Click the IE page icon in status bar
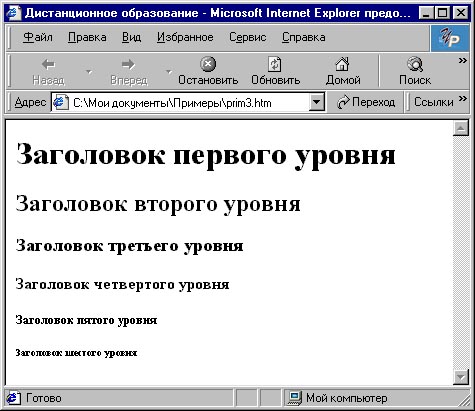Screen dimensions: 475x411 click(x=13, y=398)
